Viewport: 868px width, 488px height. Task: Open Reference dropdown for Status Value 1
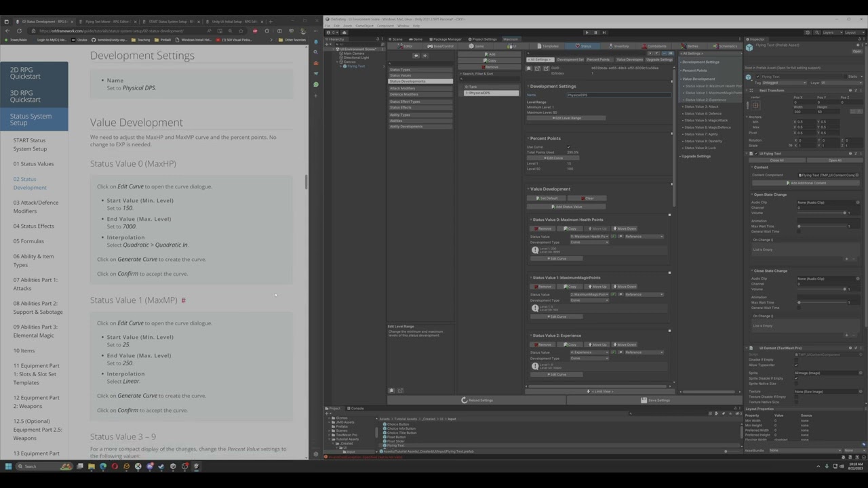coord(644,294)
